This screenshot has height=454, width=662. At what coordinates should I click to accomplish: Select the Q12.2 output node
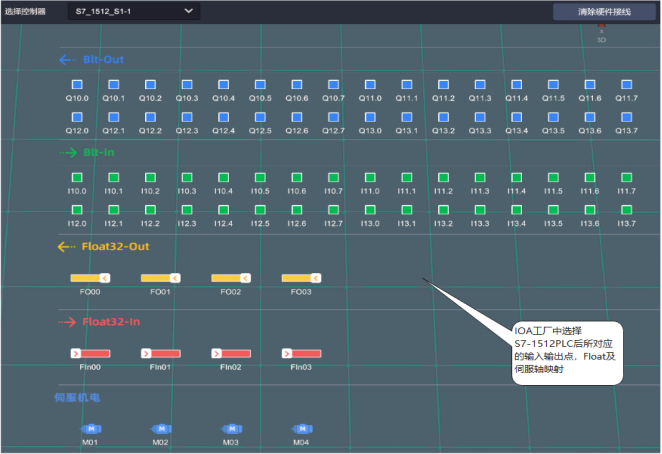click(x=150, y=117)
